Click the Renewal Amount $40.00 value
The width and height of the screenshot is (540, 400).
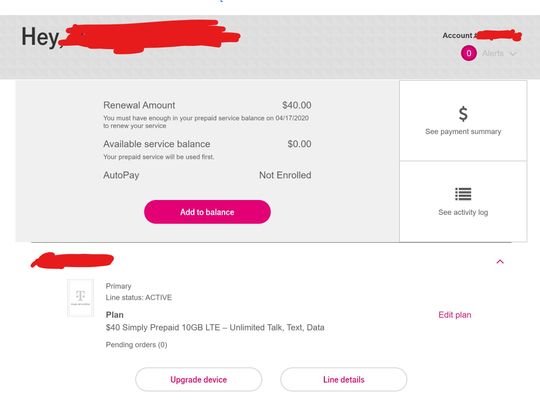click(297, 105)
